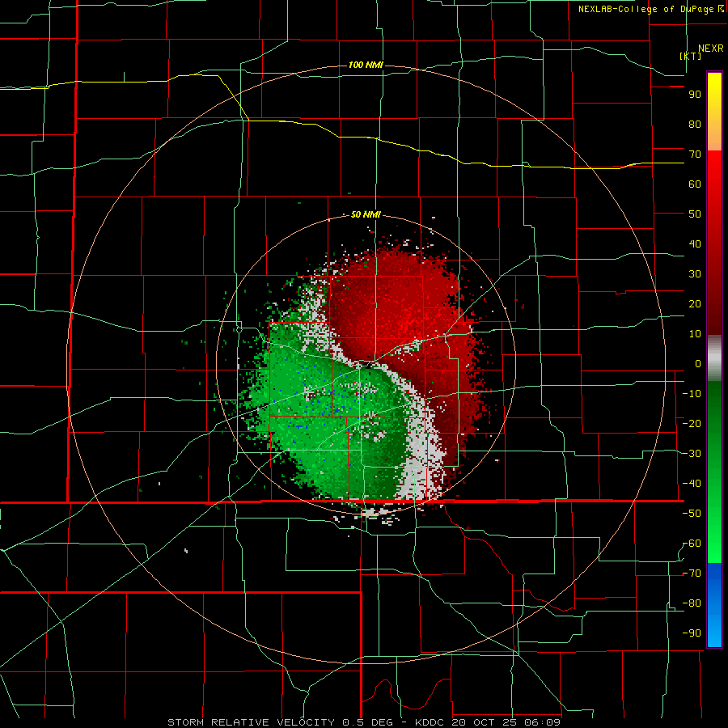Click the -10 knot scale value
The height and width of the screenshot is (728, 728).
pyautogui.click(x=692, y=394)
